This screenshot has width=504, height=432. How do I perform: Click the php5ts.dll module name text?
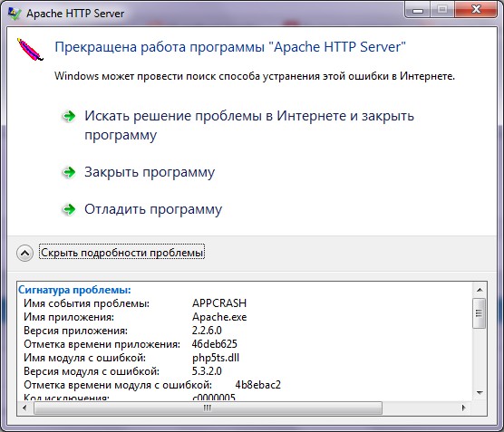pos(216,358)
